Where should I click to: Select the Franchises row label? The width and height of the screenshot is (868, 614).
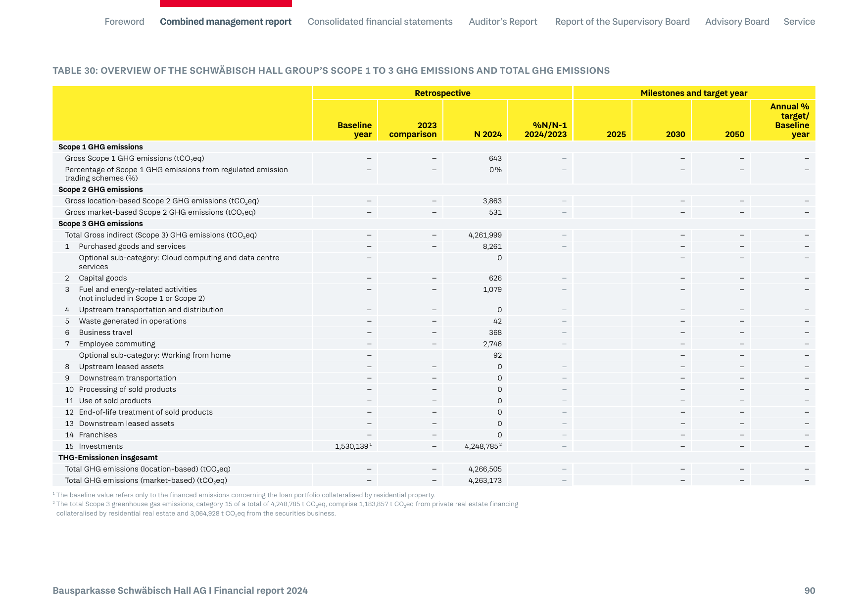98,435
